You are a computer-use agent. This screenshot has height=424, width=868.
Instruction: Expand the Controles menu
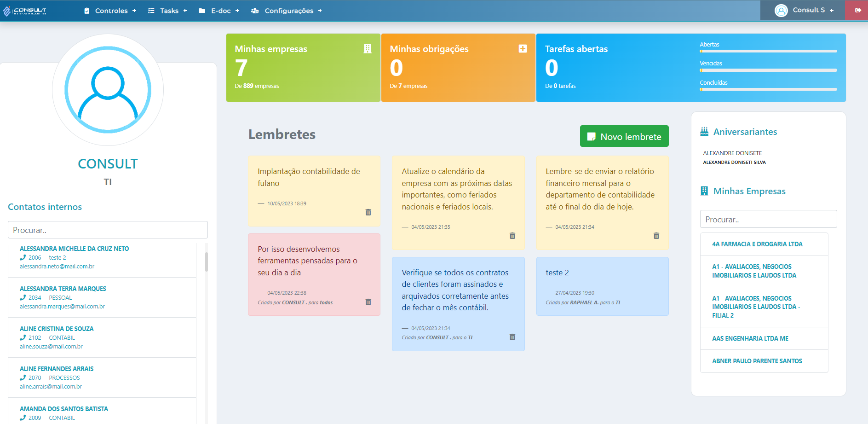pyautogui.click(x=111, y=11)
